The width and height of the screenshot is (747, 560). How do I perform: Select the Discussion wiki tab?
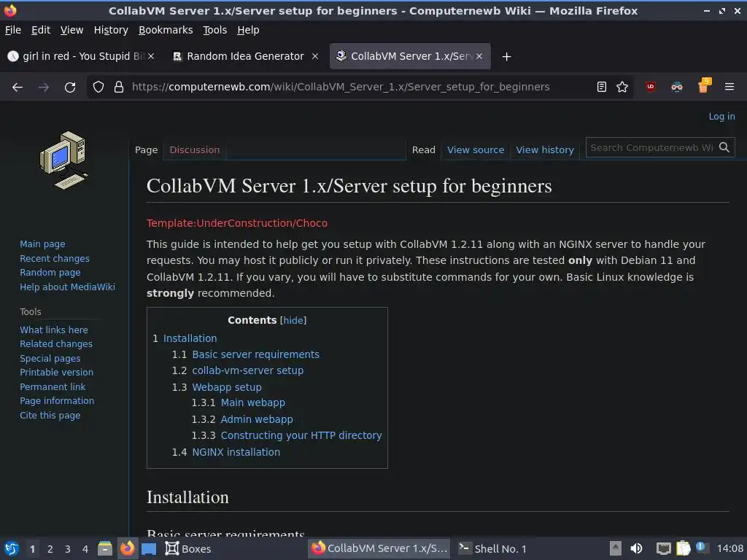[x=194, y=150]
